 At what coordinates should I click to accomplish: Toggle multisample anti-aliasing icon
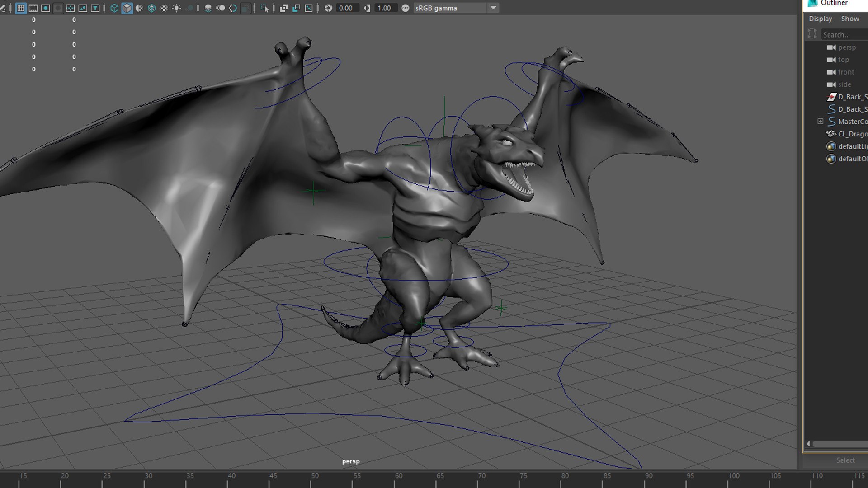point(233,8)
